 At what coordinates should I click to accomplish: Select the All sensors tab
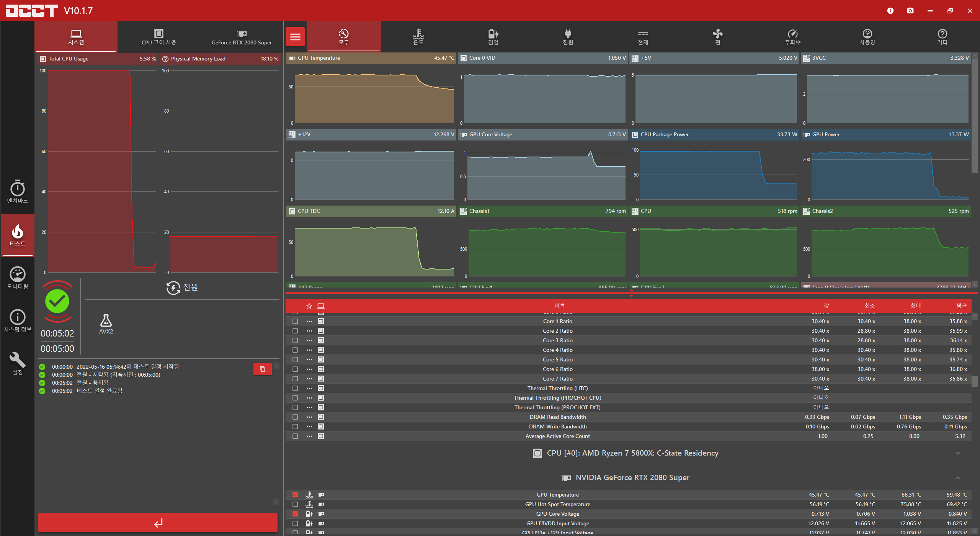click(344, 37)
